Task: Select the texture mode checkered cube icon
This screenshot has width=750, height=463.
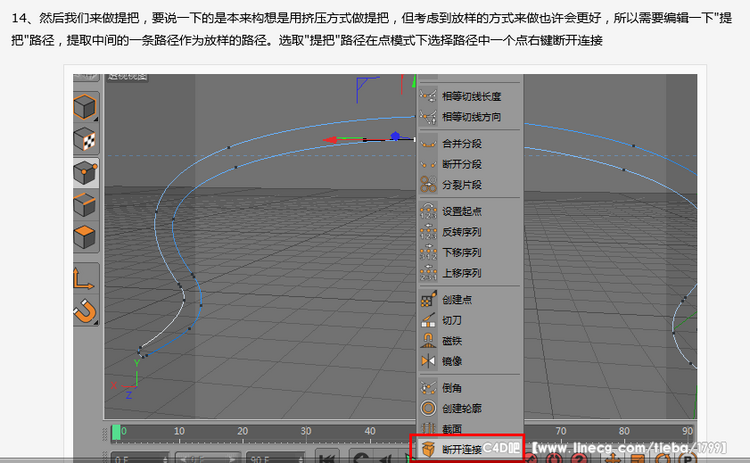Action: click(85, 140)
